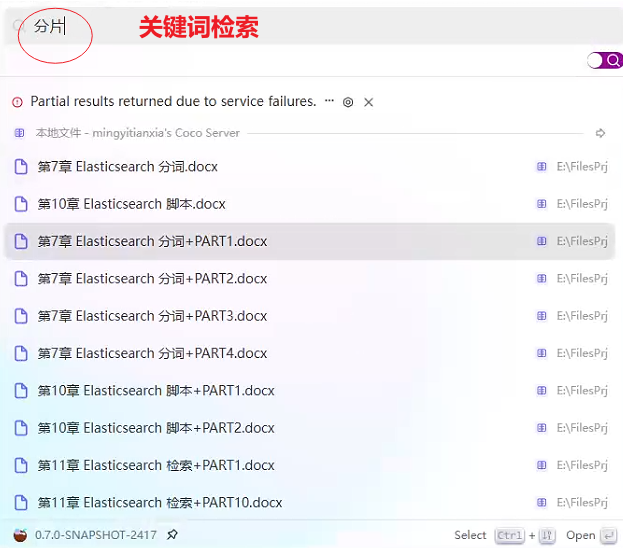This screenshot has width=623, height=548.
Task: Select 第10章 Elasticsearch 脚本+PART1.docx result
Action: pos(310,391)
